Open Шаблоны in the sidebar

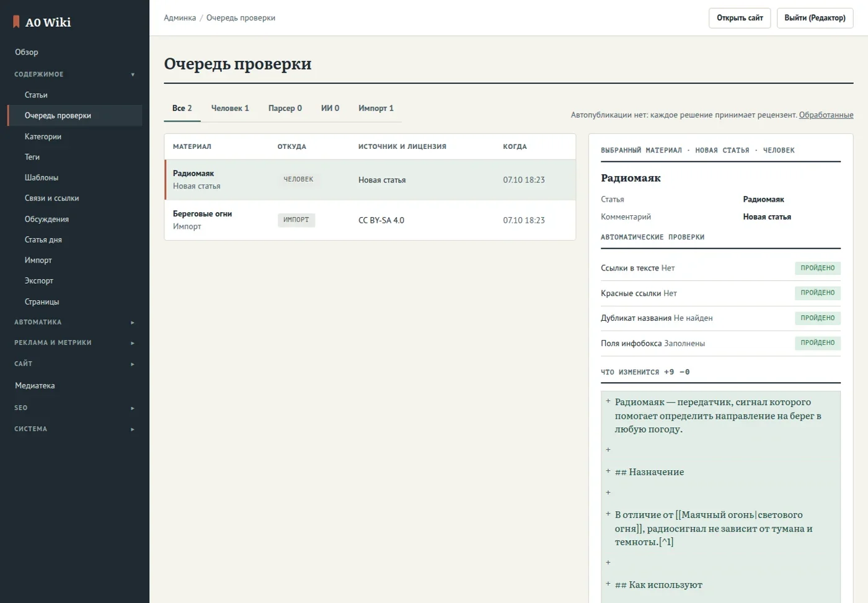click(74, 177)
